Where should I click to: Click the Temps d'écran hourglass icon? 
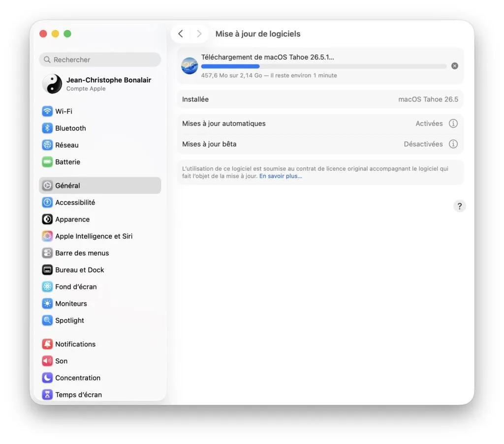[x=47, y=395]
